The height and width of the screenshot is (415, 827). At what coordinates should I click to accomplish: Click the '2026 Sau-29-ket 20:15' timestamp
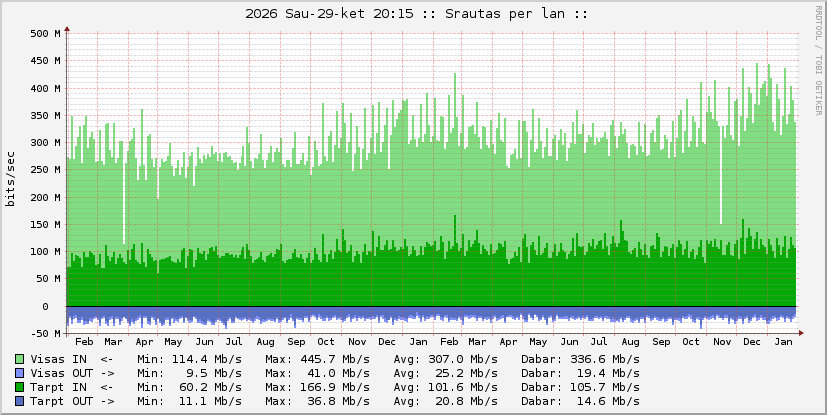point(329,13)
